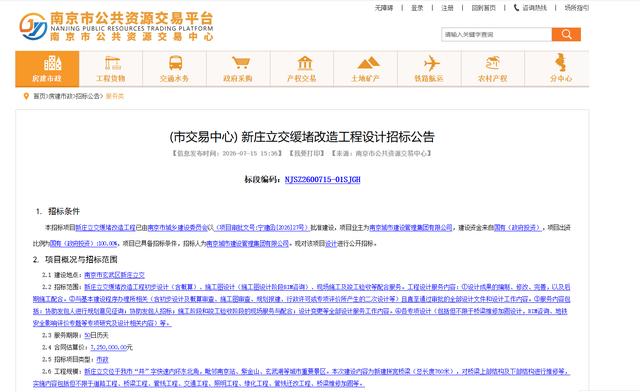Click the 【我要打印】 print link
This screenshot has height=392, width=640.
click(x=307, y=154)
